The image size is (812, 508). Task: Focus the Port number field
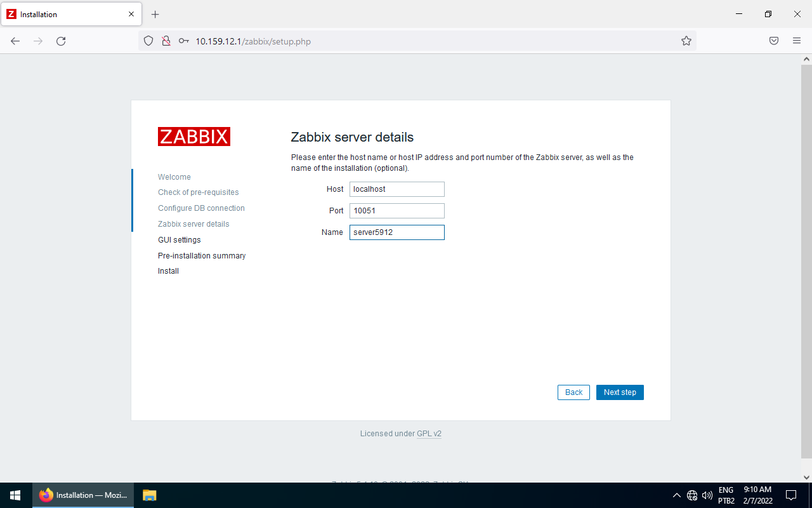(x=396, y=211)
